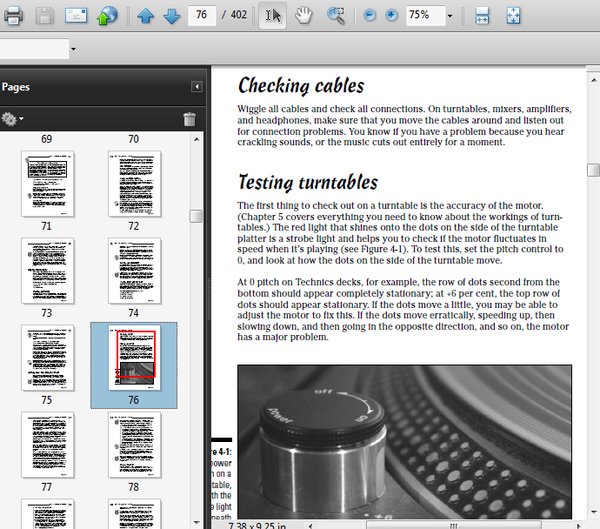Viewport: 600px width, 529px height.
Task: Activate the Select text tool
Action: pyautogui.click(x=272, y=15)
